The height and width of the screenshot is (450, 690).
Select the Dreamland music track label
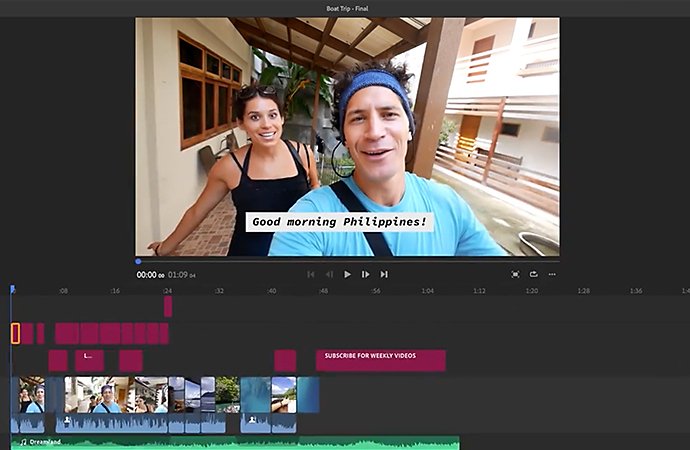[x=45, y=442]
